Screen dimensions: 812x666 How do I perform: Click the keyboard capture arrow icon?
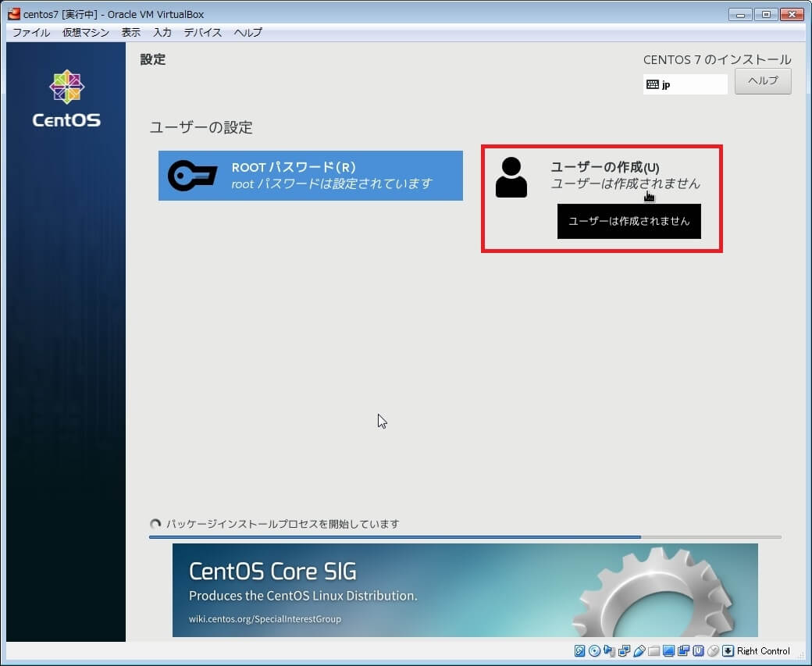click(728, 651)
